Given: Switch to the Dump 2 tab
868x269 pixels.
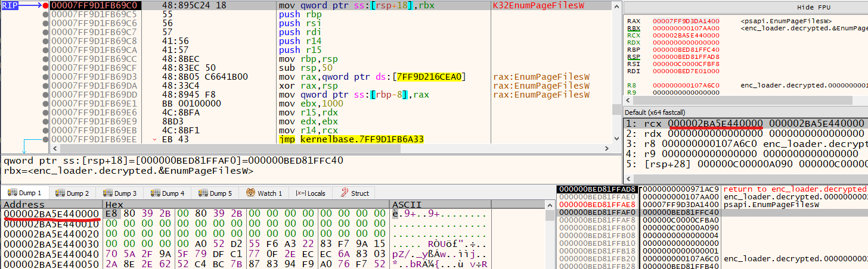Looking at the screenshot, I should click(x=72, y=193).
